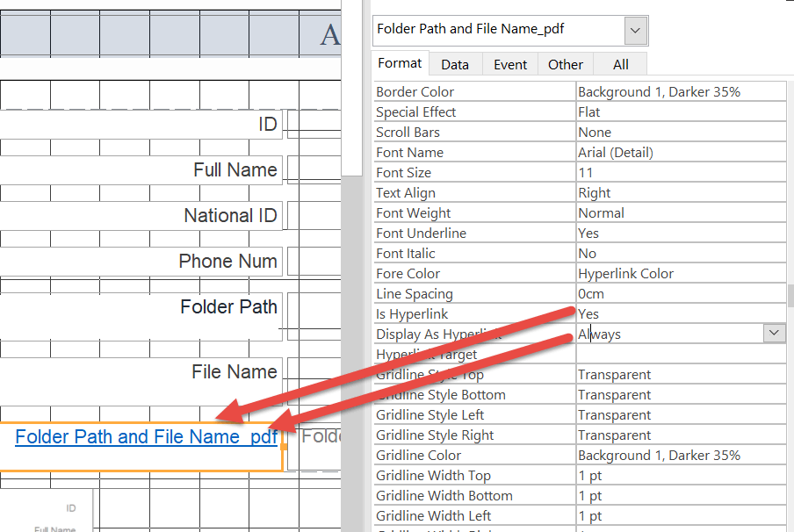Click the Phone Num text box in the form

[314, 262]
